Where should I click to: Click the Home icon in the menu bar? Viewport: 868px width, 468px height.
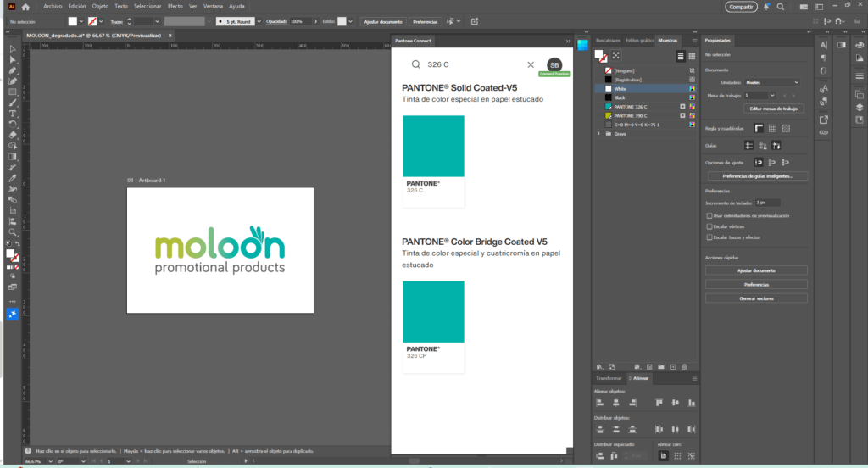click(25, 7)
